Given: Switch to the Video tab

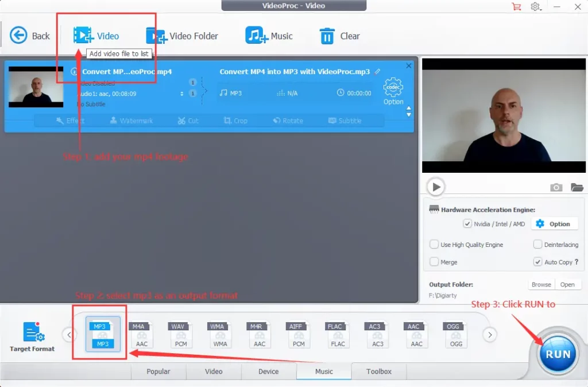Looking at the screenshot, I should click(214, 371).
